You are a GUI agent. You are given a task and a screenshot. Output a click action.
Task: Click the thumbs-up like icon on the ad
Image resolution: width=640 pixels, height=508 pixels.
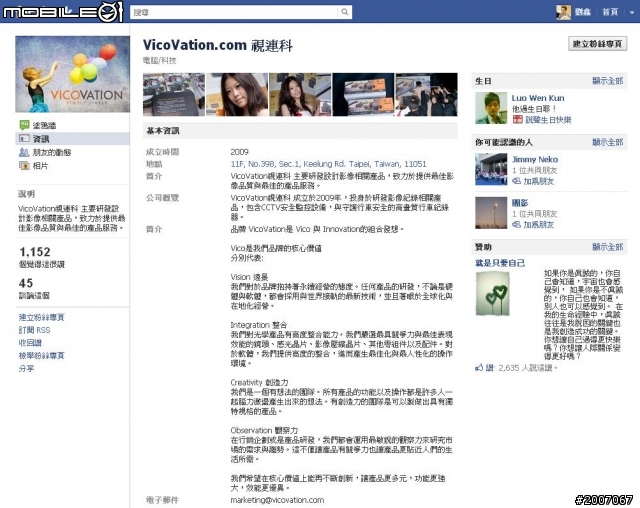coord(479,368)
